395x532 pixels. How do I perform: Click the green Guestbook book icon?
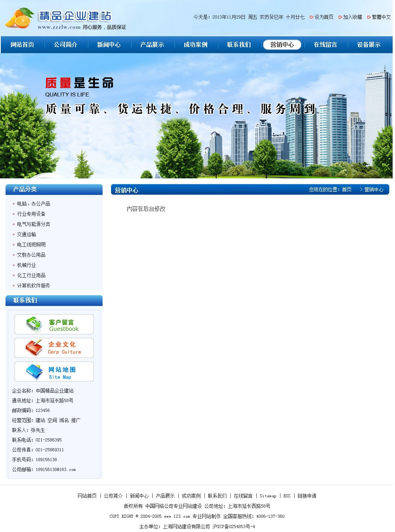pos(34,324)
